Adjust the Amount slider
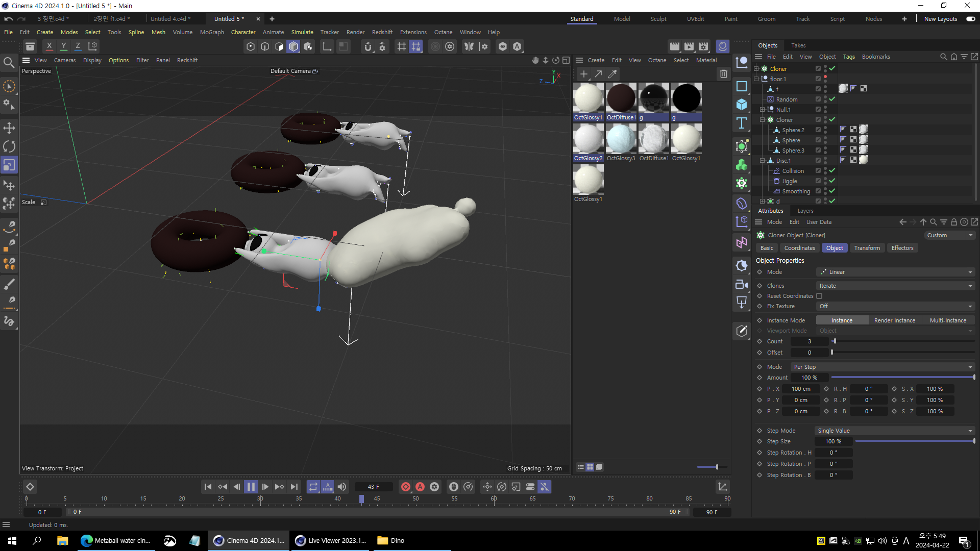 click(x=903, y=378)
